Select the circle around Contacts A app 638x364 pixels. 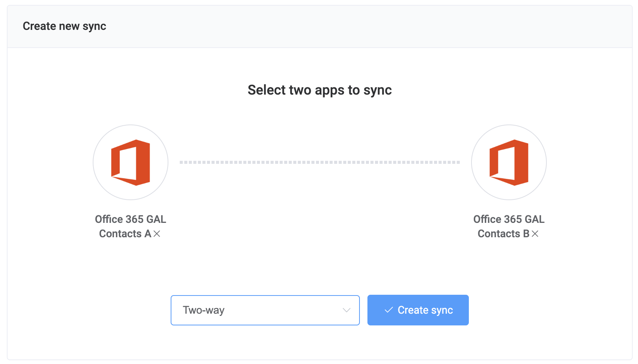131,162
